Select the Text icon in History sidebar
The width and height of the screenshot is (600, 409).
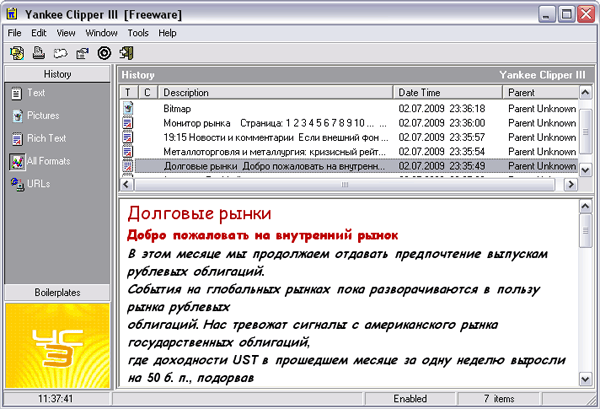point(16,93)
